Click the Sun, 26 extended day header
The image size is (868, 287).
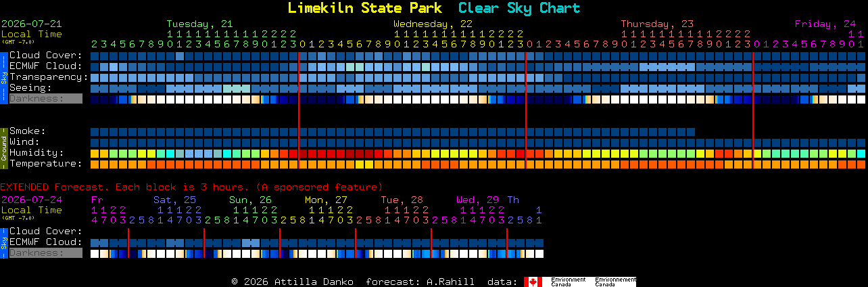(x=250, y=200)
